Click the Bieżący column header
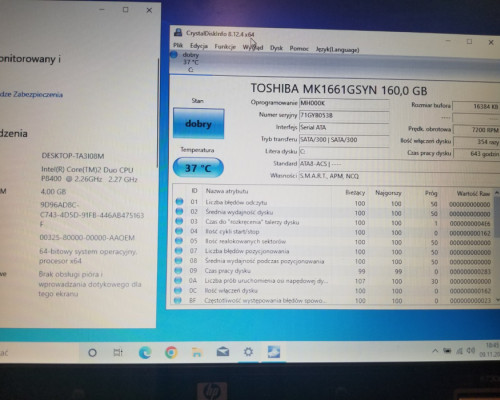 point(355,193)
